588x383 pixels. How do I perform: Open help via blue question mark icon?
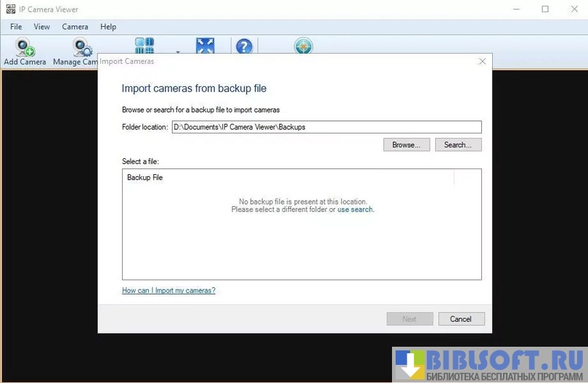[245, 46]
